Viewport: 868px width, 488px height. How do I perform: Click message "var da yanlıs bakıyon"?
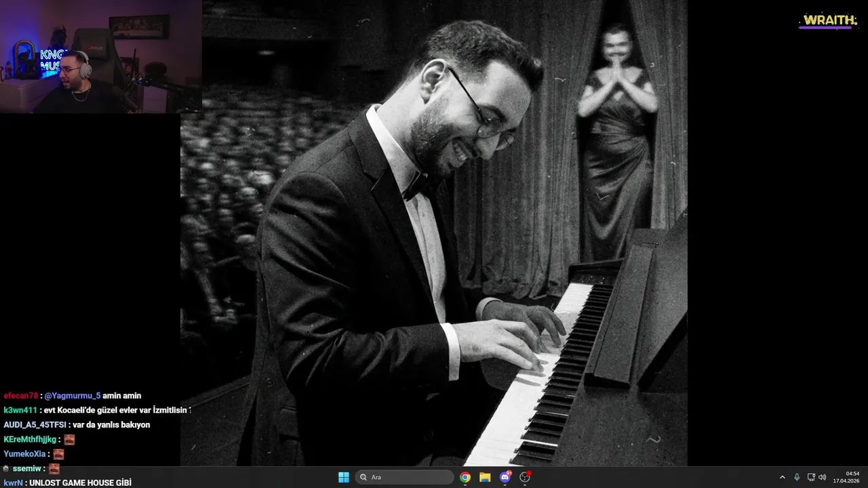[111, 425]
